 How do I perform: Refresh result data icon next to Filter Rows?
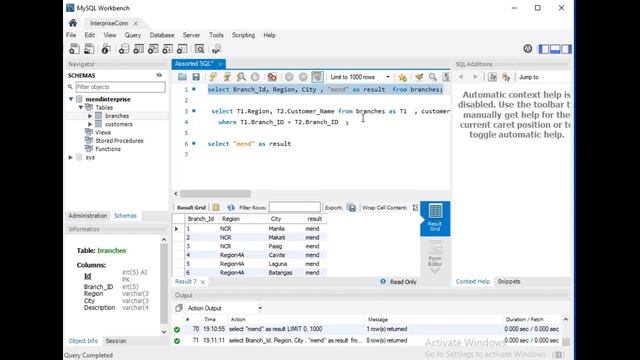(x=231, y=207)
